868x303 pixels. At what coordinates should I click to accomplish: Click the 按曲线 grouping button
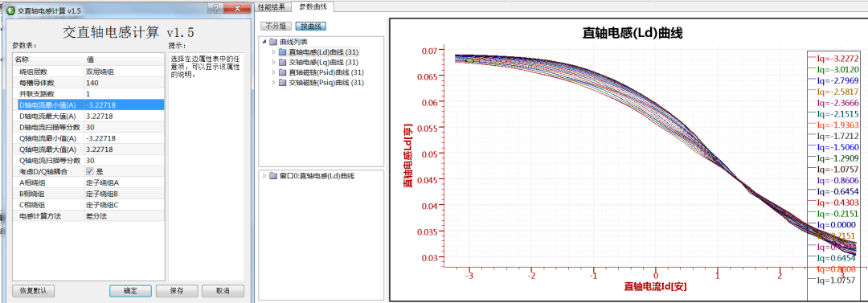[x=311, y=26]
